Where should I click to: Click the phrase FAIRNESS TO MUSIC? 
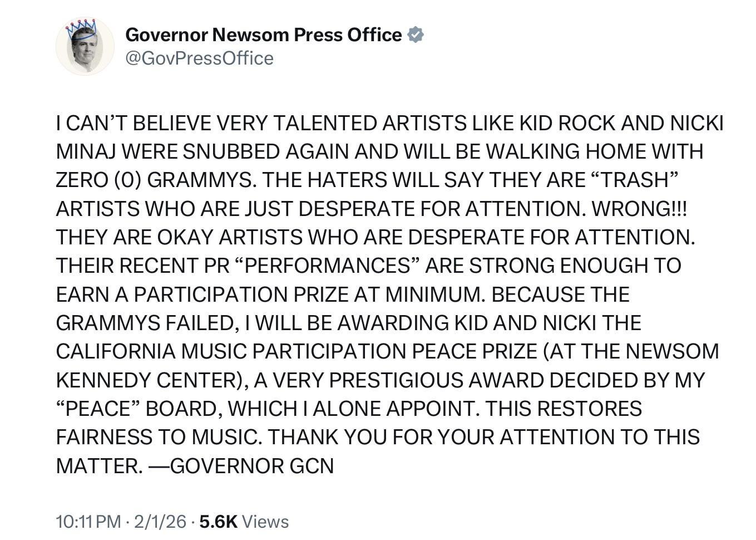(158, 437)
